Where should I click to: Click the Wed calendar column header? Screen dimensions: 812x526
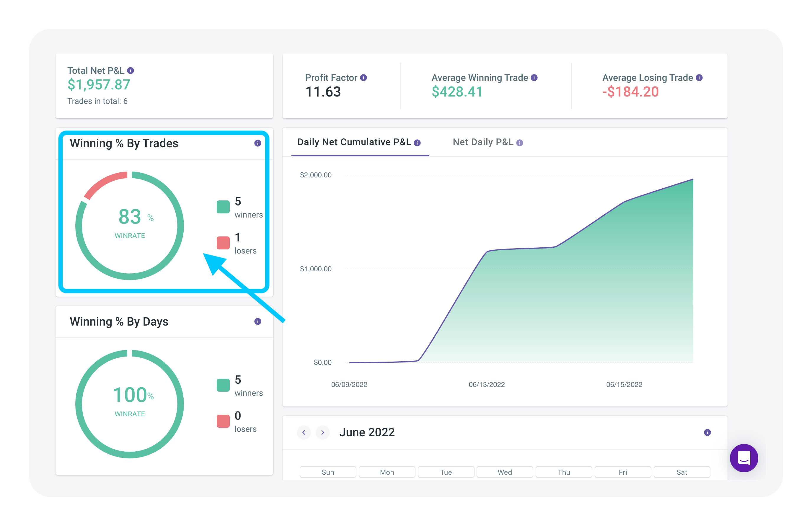[505, 472]
